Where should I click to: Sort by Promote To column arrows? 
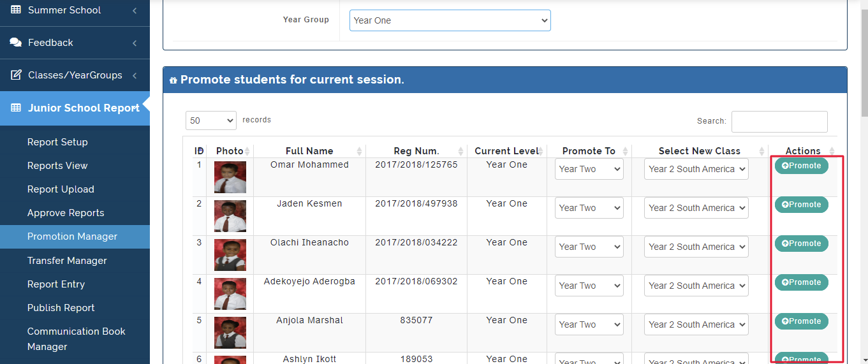tap(626, 151)
